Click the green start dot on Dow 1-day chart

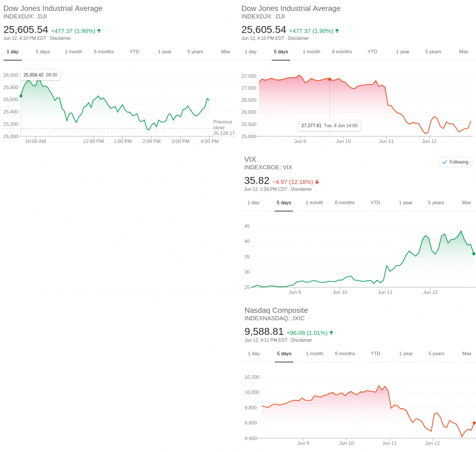pyautogui.click(x=21, y=96)
